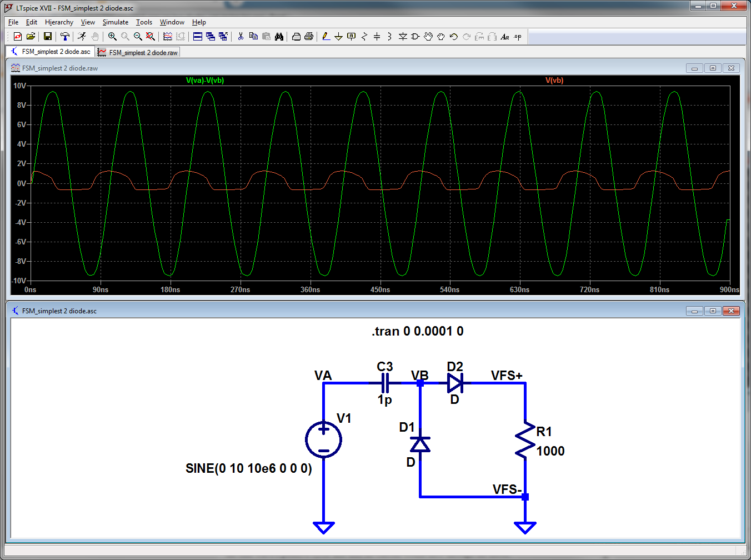Zoom in on the schematic
The height and width of the screenshot is (560, 751).
pos(112,36)
